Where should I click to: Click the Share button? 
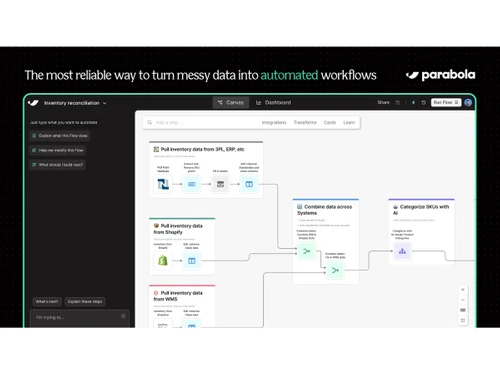point(383,102)
